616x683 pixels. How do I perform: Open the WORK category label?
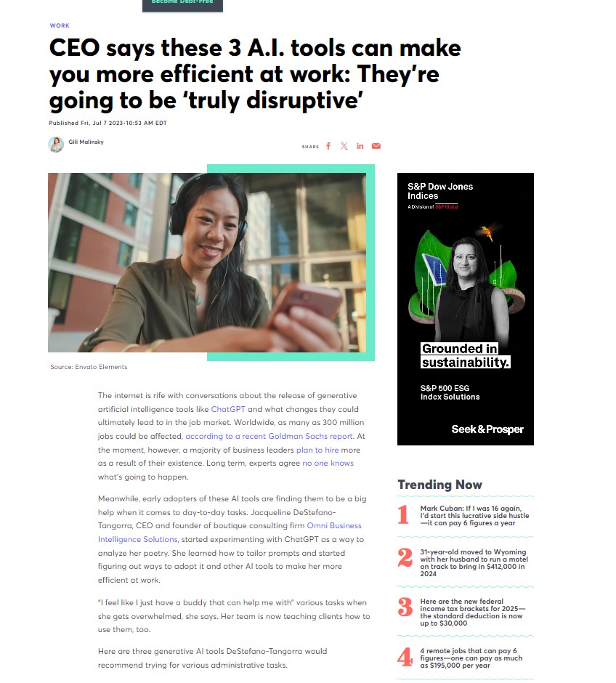[60, 25]
